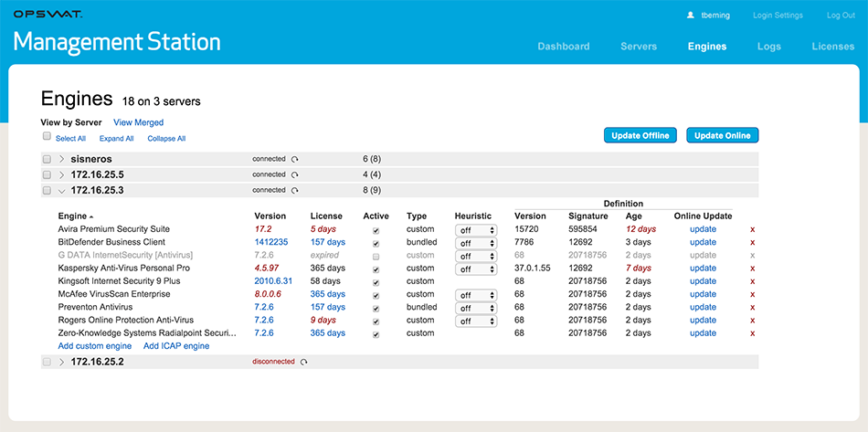Screen dimensions: 868x432
Task: Select the Engines tab
Action: (707, 47)
